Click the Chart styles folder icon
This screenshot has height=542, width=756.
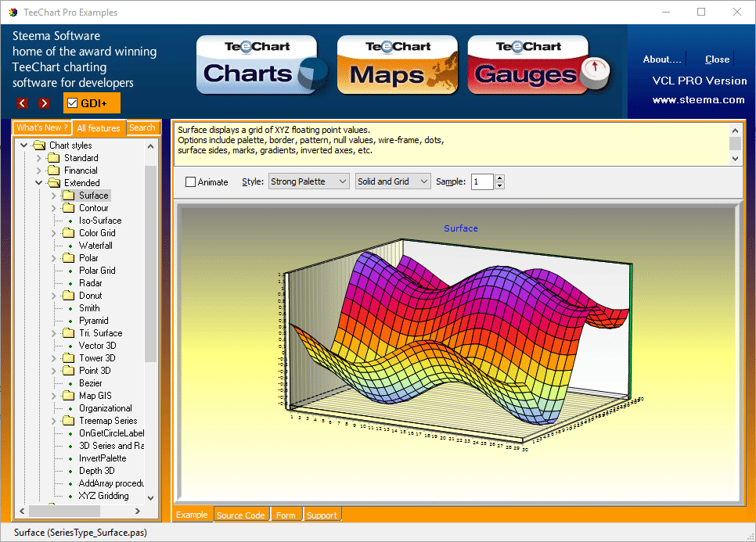pyautogui.click(x=38, y=145)
